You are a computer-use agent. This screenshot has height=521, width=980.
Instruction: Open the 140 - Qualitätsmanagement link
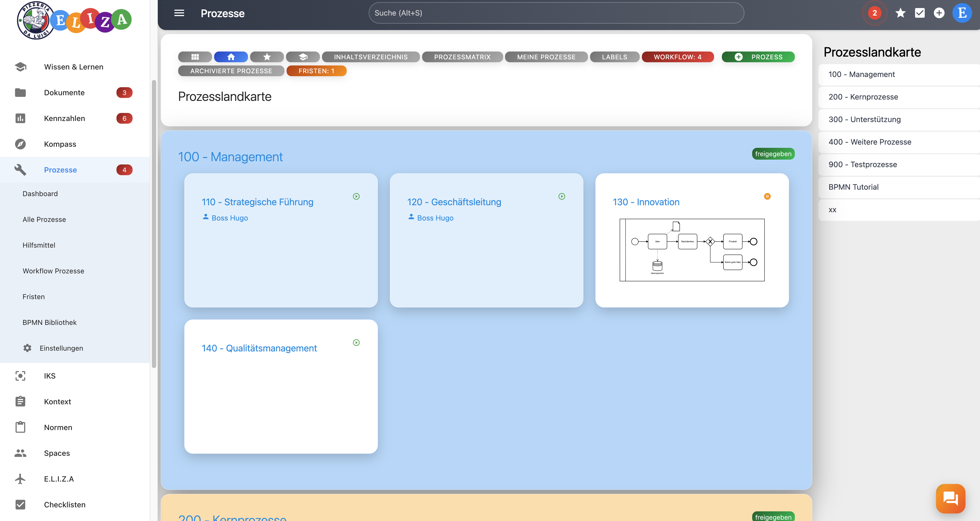click(259, 348)
